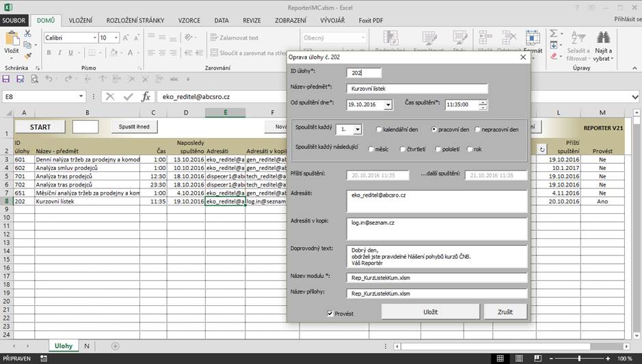Image resolution: width=642 pixels, height=364 pixels.
Task: Open Find and Select binoculars icon
Action: click(603, 38)
